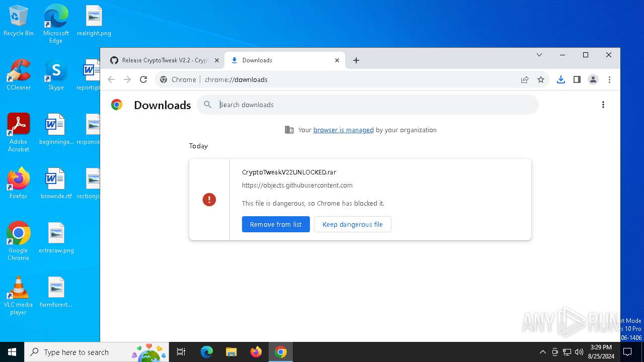Open the notification center icon
This screenshot has height=362, width=644.
pos(627,352)
